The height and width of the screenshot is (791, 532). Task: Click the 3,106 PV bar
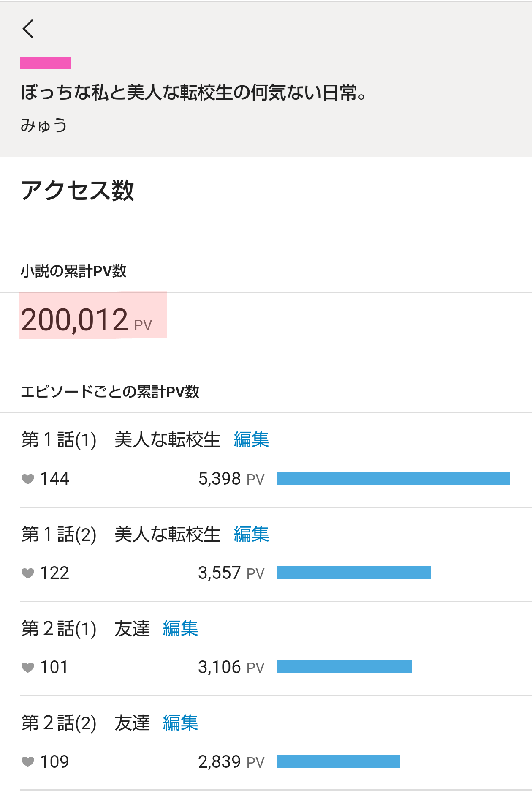click(344, 667)
